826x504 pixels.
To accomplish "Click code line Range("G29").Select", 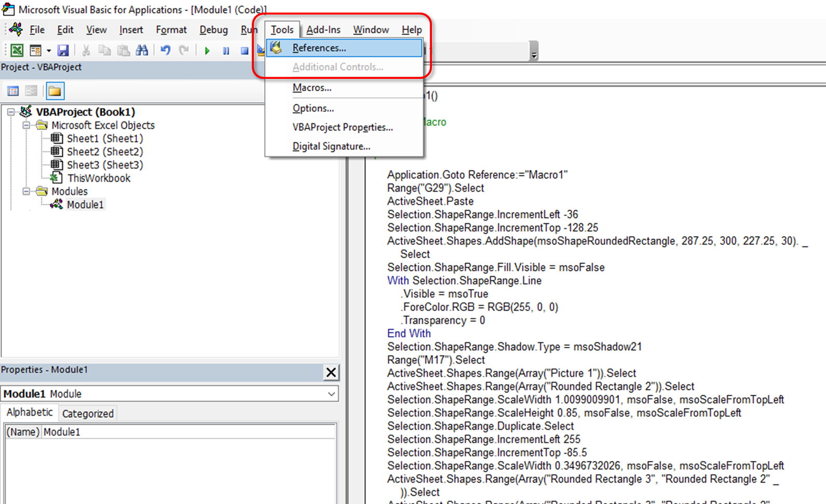I will [436, 188].
